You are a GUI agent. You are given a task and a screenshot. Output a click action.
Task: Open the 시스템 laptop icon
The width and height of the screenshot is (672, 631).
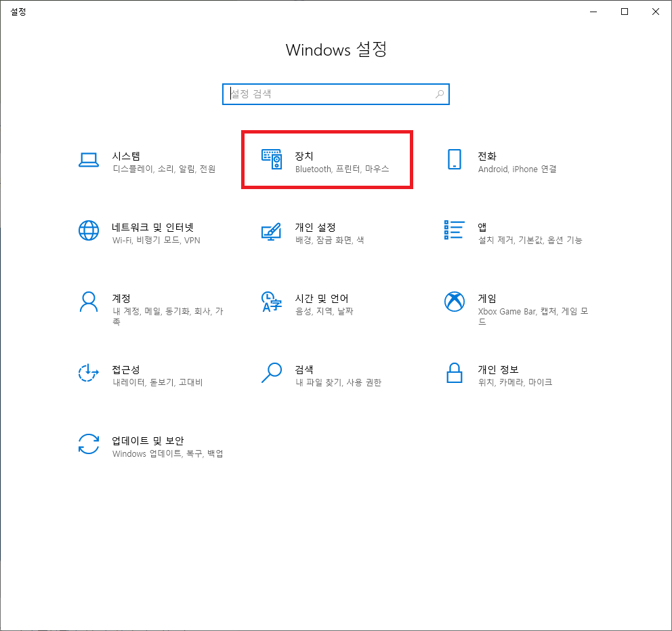click(89, 160)
